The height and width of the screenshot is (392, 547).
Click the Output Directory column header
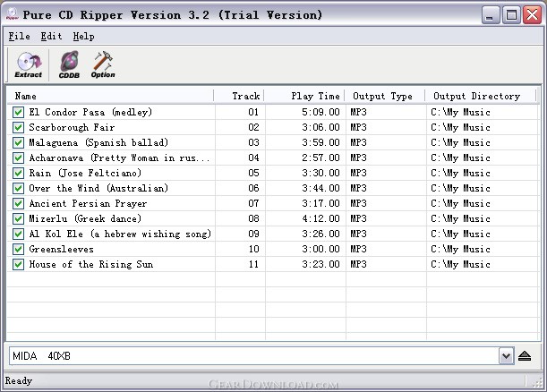point(481,96)
